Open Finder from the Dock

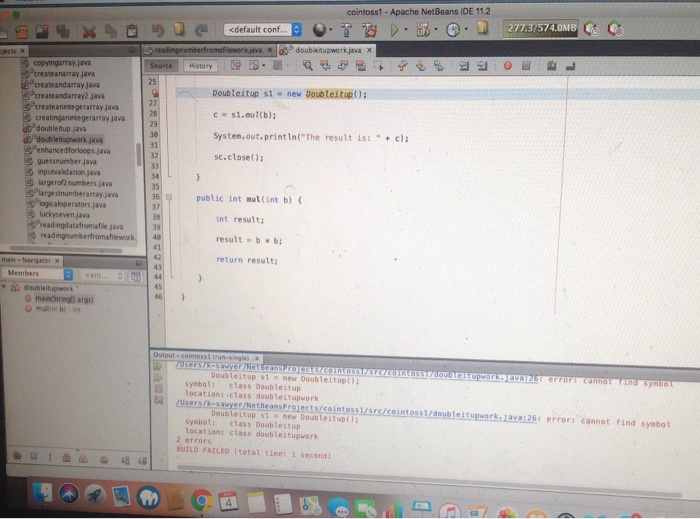(x=43, y=493)
